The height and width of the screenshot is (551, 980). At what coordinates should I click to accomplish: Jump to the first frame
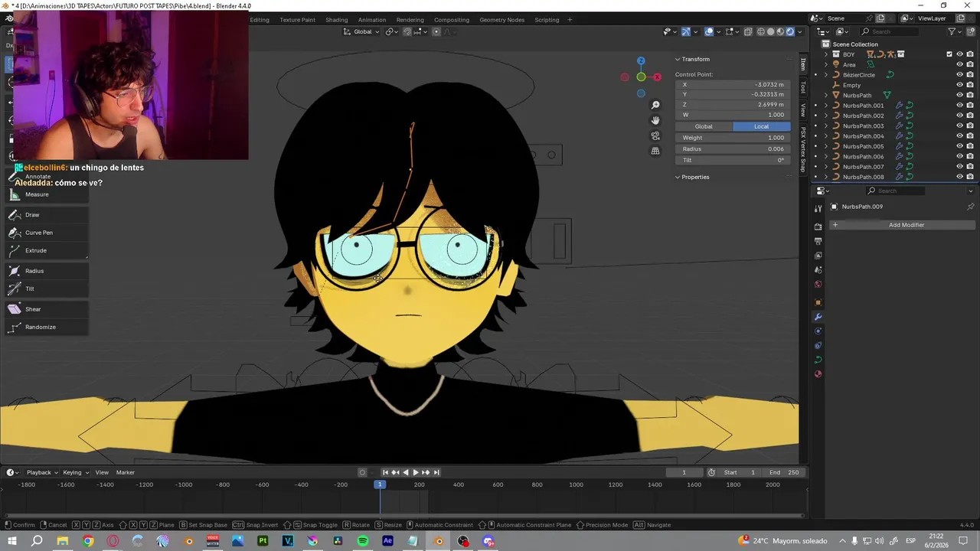click(x=385, y=472)
